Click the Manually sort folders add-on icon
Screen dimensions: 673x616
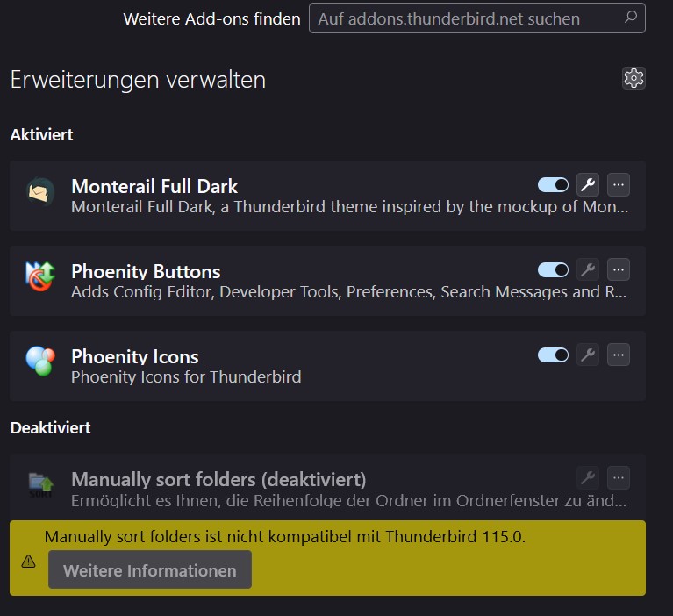(41, 483)
